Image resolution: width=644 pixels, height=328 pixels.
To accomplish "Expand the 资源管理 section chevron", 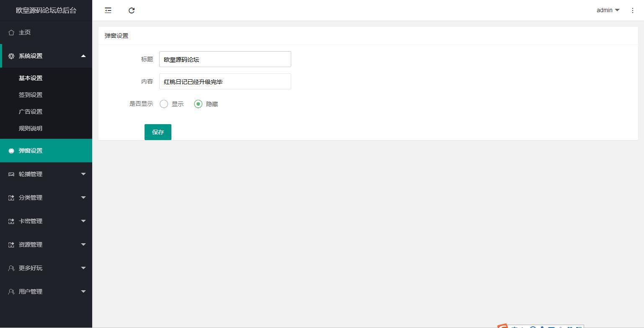I will click(x=83, y=245).
